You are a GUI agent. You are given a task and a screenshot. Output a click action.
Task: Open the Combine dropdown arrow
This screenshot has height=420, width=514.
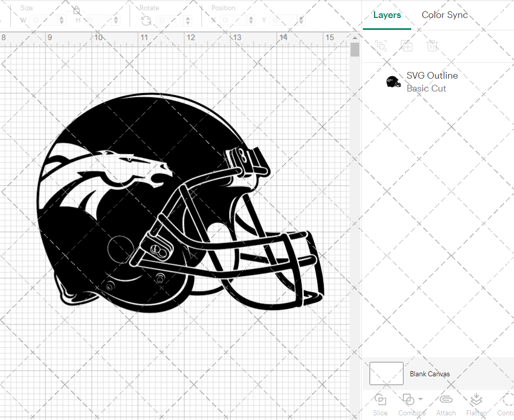pos(420,399)
